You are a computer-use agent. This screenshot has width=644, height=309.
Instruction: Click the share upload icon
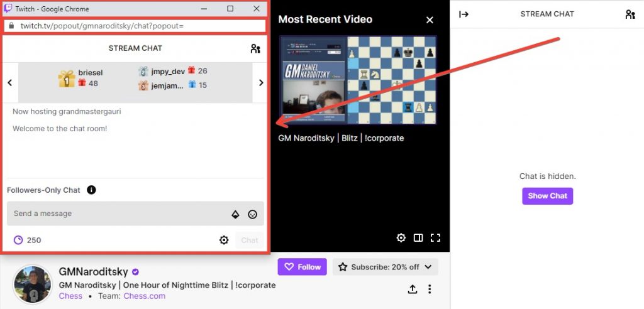click(413, 289)
